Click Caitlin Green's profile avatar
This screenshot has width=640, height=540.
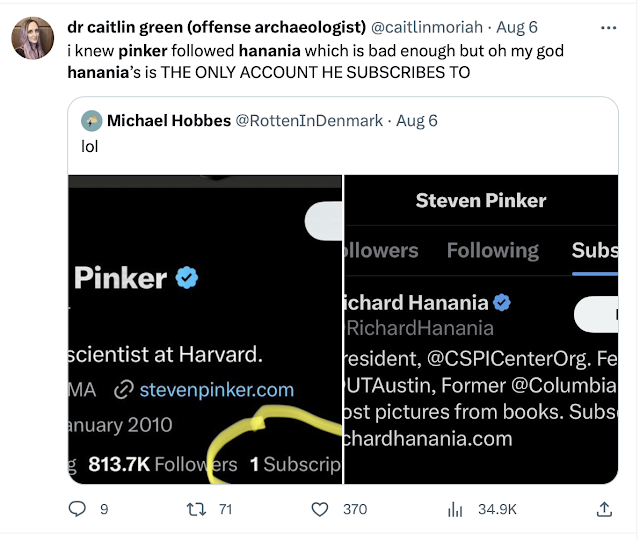click(33, 38)
